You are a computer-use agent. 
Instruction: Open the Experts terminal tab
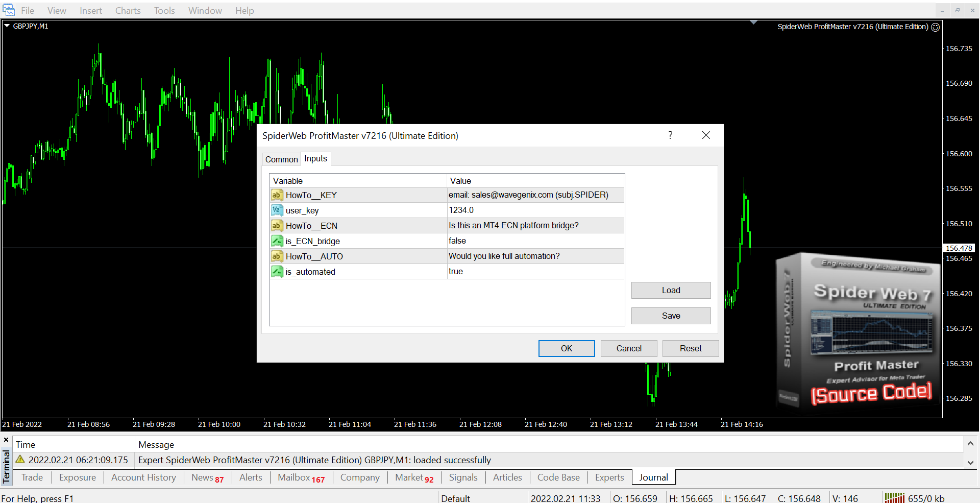coord(609,477)
